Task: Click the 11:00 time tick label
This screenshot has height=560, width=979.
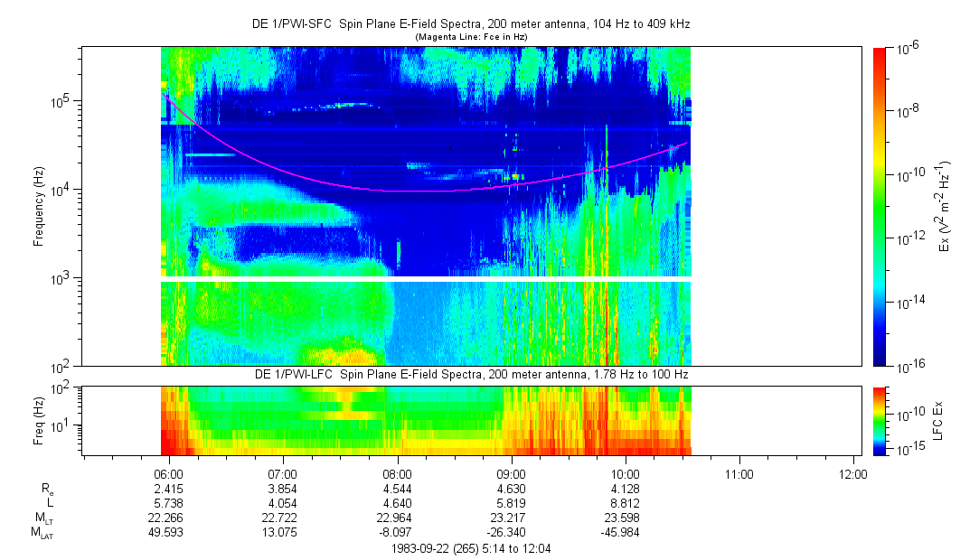Action: point(739,473)
